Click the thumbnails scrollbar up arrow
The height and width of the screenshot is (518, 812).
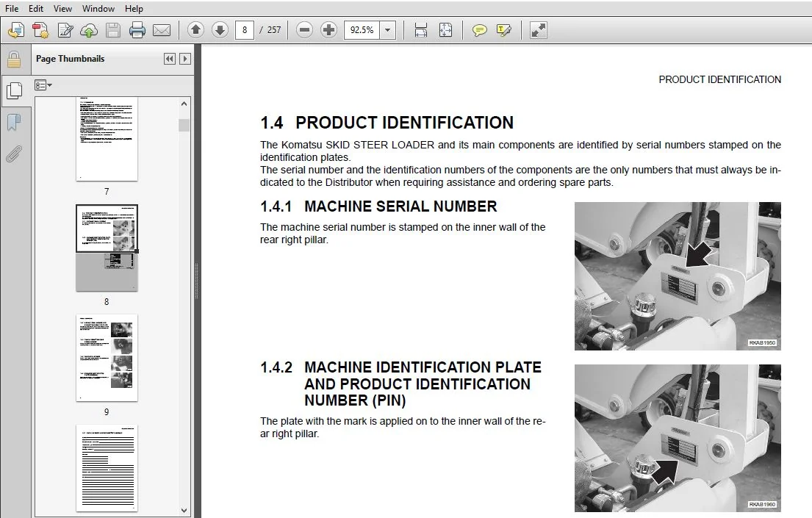point(184,104)
